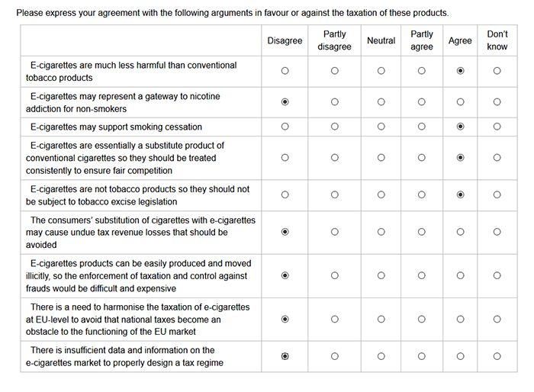This screenshot has height=392, width=534.
Task: Select Agree for harmonise taxation at EU-level row
Action: tap(461, 319)
